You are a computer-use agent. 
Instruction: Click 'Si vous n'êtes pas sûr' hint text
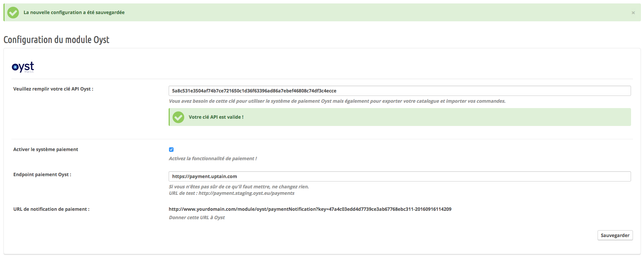[239, 186]
